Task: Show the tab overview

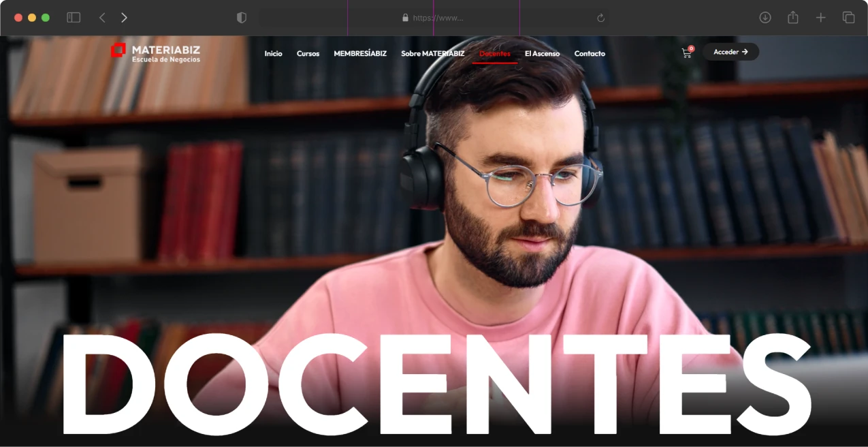Action: pyautogui.click(x=848, y=18)
